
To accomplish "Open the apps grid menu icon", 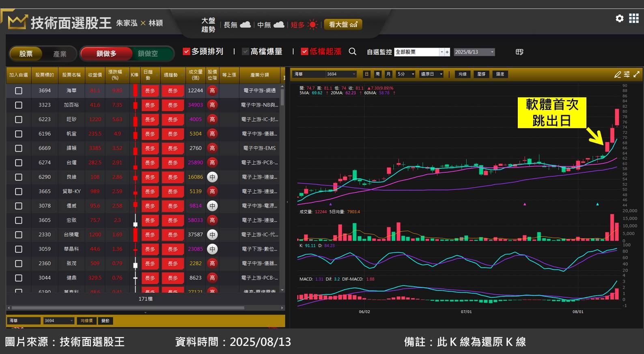I will [x=633, y=18].
